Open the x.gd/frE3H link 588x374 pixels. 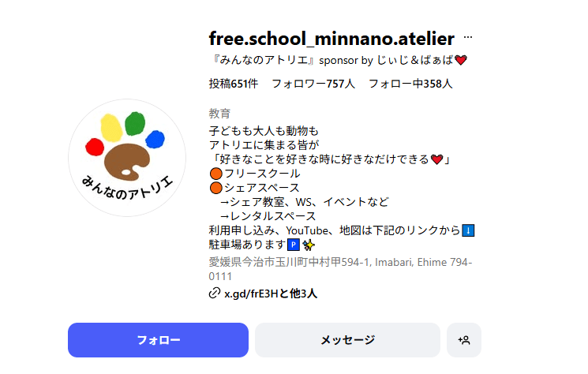271,294
